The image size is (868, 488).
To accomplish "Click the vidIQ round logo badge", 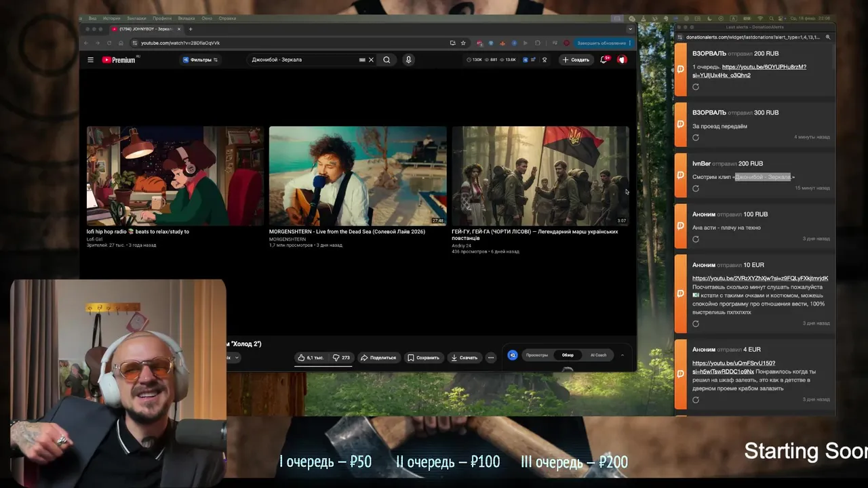I will [x=513, y=355].
